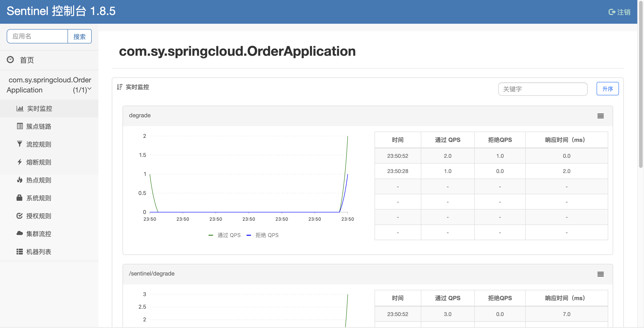Image resolution: width=644 pixels, height=329 pixels.
Task: Collapse the OrderApplication chevron in sidebar
Action: pos(89,89)
